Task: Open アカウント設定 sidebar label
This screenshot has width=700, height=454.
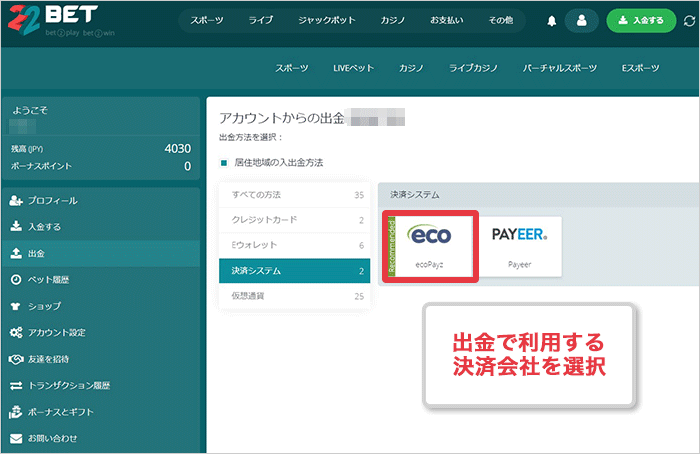Action: [x=57, y=333]
